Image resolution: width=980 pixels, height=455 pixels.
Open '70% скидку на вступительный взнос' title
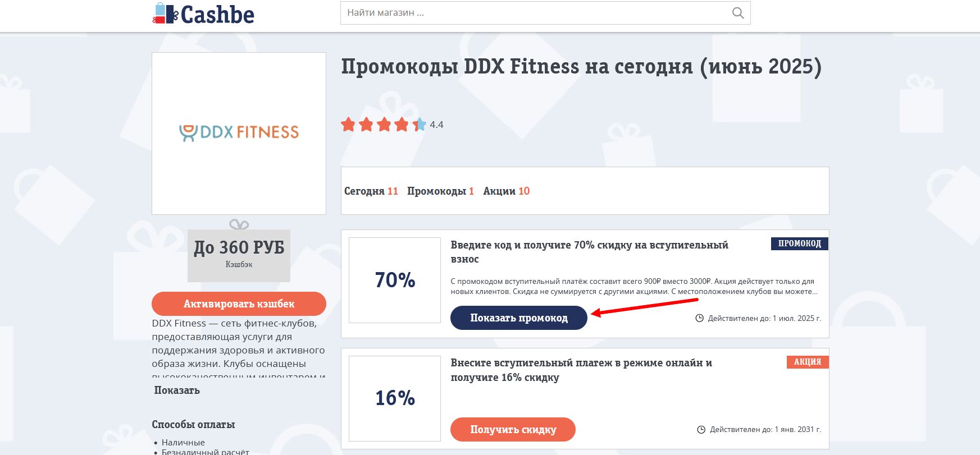click(589, 252)
